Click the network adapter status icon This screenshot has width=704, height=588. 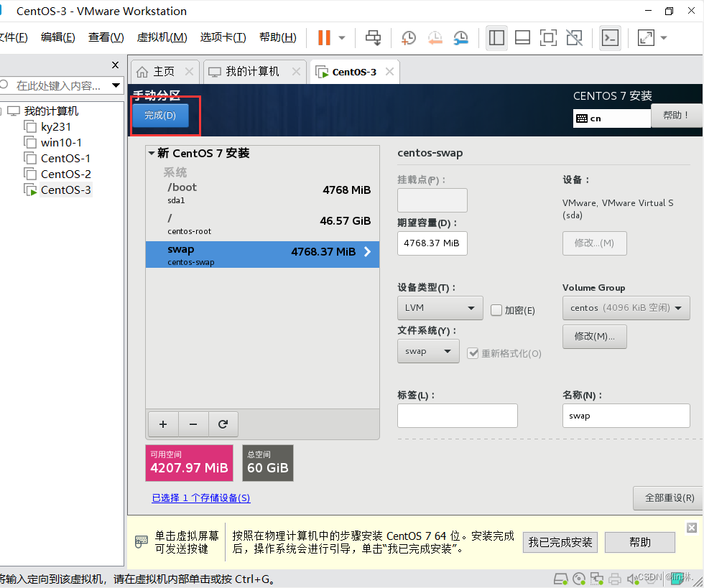coord(597,579)
